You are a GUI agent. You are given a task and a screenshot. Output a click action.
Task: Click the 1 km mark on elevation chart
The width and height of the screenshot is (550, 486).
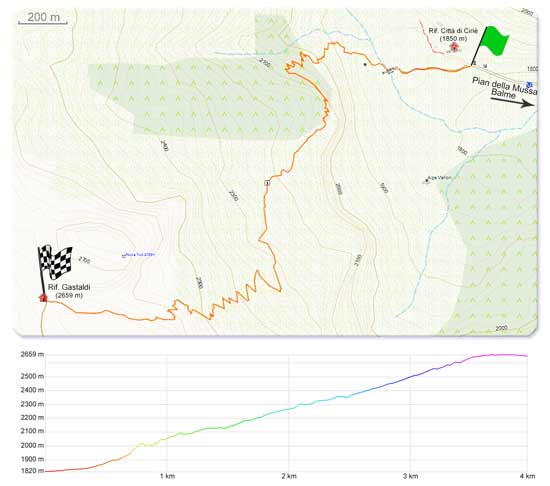click(167, 476)
